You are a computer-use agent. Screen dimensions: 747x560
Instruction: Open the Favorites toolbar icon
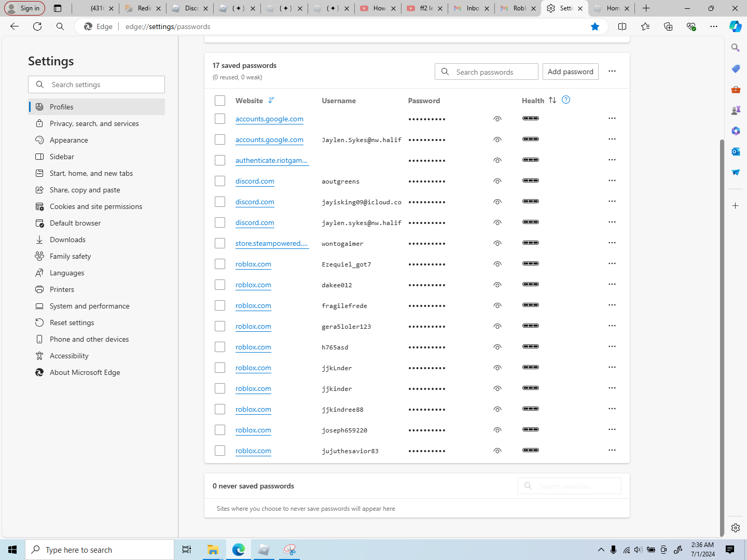(645, 26)
